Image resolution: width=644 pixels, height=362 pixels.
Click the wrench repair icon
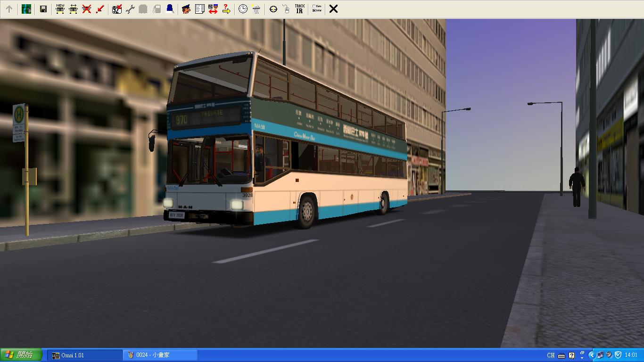click(130, 9)
